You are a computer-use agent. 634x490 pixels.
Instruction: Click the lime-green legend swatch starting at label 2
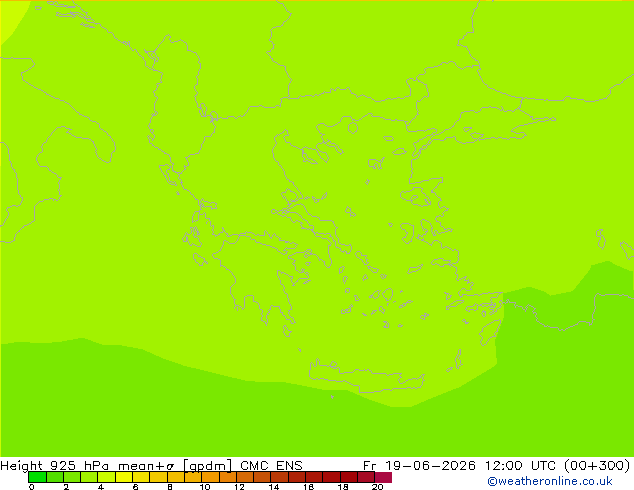tap(72, 477)
